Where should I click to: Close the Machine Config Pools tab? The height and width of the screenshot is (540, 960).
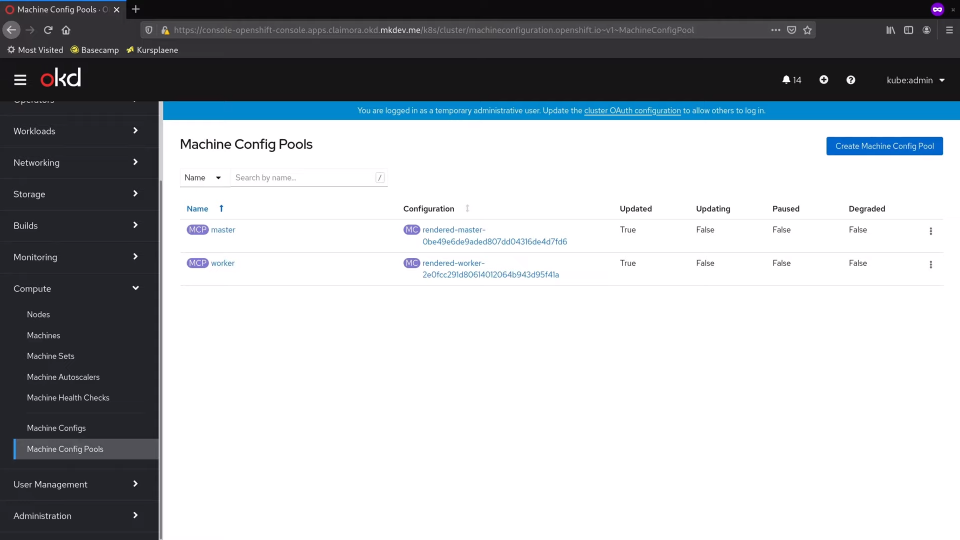[x=116, y=9]
